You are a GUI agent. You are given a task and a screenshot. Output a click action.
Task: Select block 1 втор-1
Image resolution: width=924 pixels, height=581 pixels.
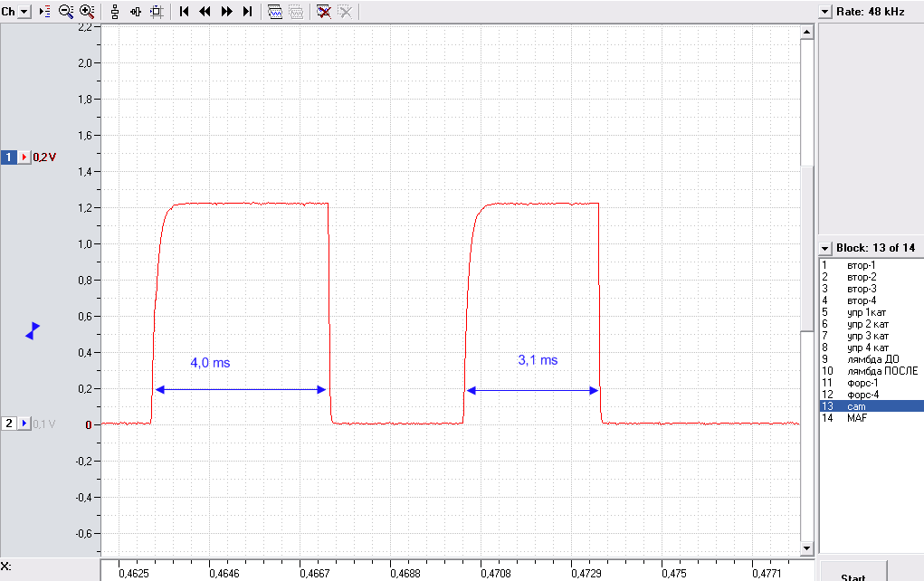pyautogui.click(x=872, y=265)
